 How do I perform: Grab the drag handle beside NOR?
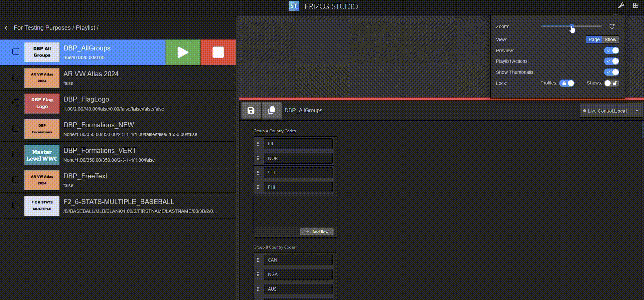258,158
